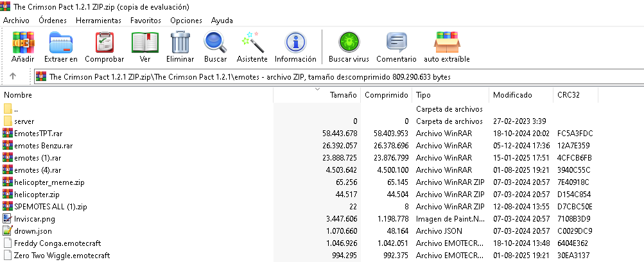The height and width of the screenshot is (262, 644).
Task: Sort by the CRC32 column header
Action: [x=575, y=95]
